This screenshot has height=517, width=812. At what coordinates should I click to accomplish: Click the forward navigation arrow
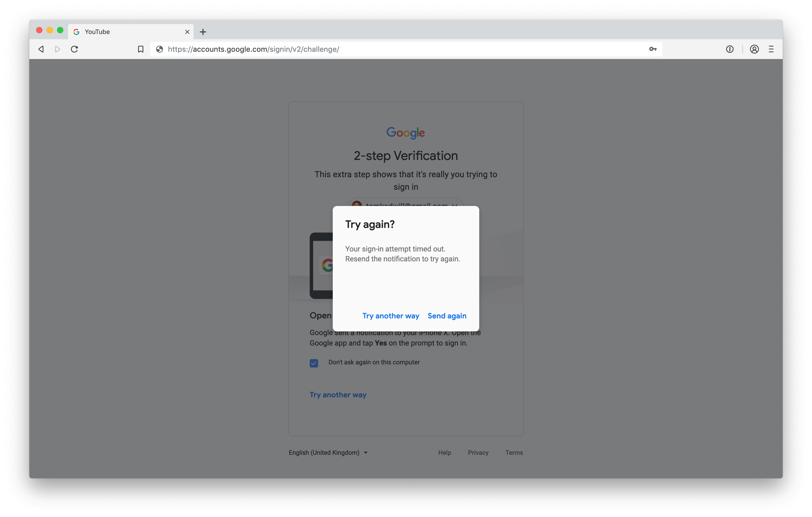pyautogui.click(x=57, y=49)
